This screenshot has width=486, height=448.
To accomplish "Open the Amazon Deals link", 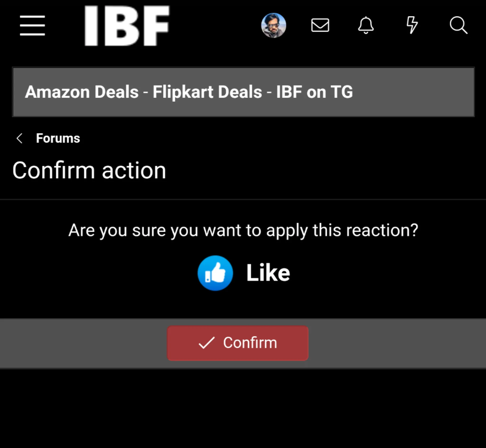I will (x=82, y=92).
